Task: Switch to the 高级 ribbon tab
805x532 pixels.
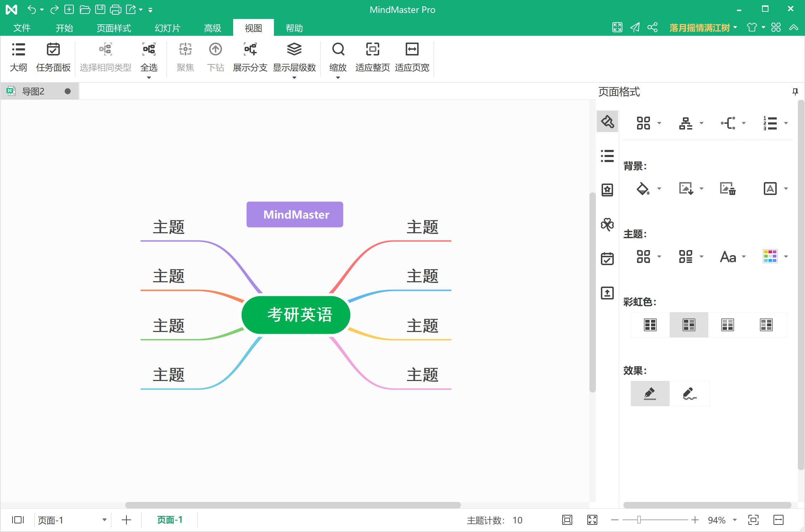Action: point(213,28)
